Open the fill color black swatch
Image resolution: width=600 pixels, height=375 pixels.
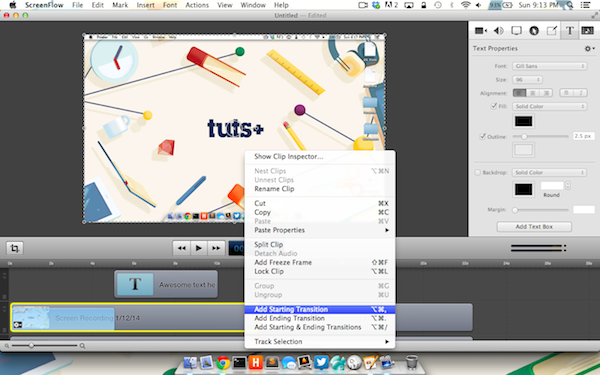click(x=523, y=121)
